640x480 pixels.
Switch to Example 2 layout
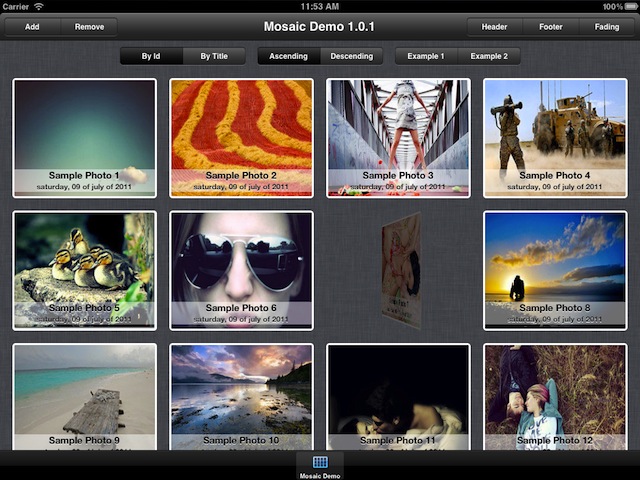click(489, 56)
